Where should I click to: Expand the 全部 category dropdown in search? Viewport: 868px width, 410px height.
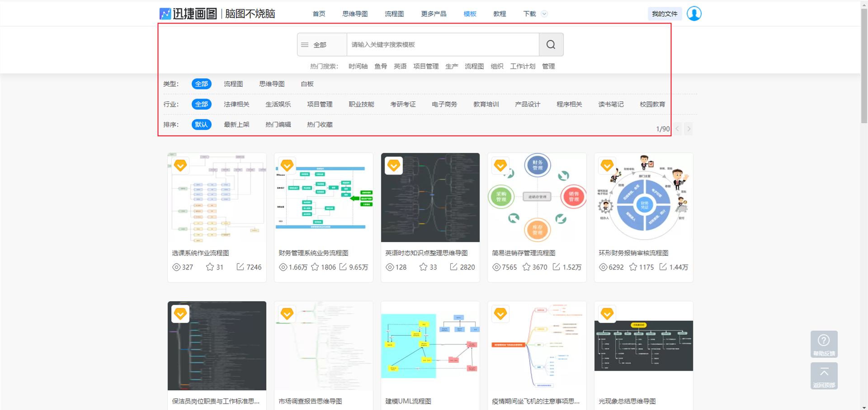click(x=321, y=45)
